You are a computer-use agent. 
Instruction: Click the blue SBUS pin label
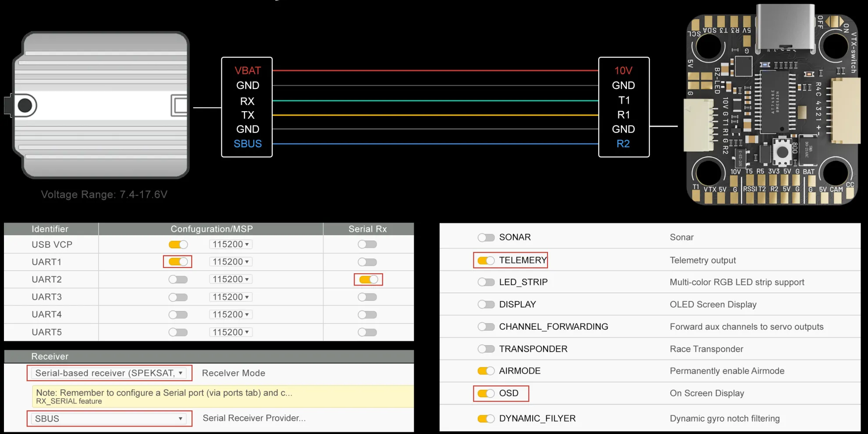(x=247, y=144)
